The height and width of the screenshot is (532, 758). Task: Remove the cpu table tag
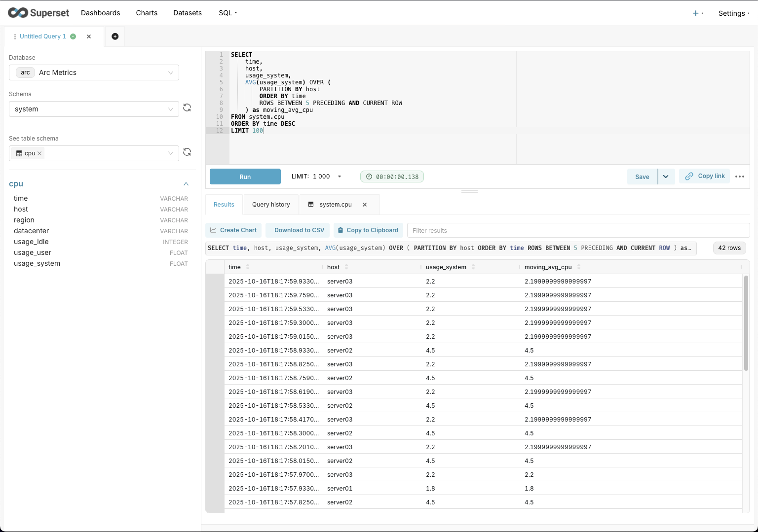39,153
